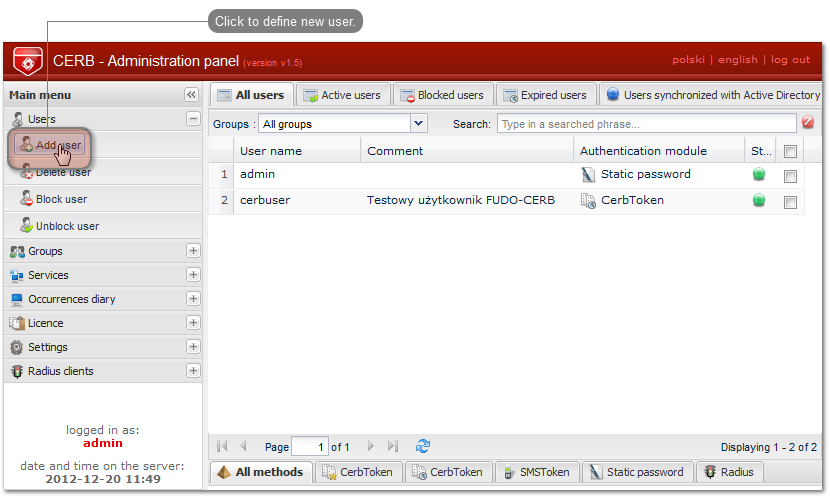Expand the Occurrences diary section
Image resolution: width=830 pixels, height=498 pixels.
pos(193,299)
